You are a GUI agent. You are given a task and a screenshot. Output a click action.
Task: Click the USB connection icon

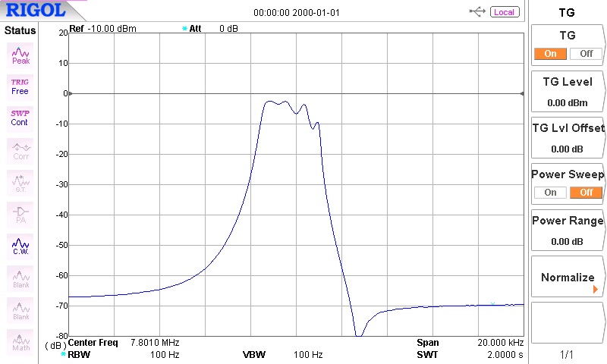click(477, 11)
